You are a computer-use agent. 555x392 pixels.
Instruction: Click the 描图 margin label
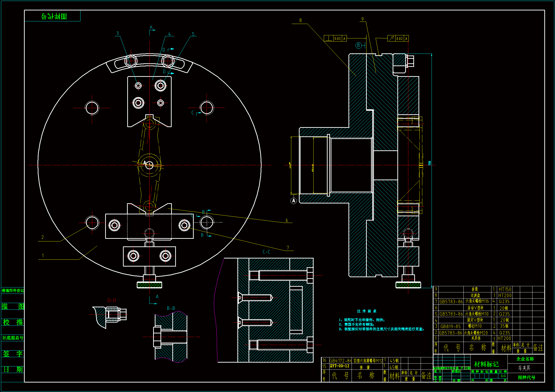pos(13,306)
